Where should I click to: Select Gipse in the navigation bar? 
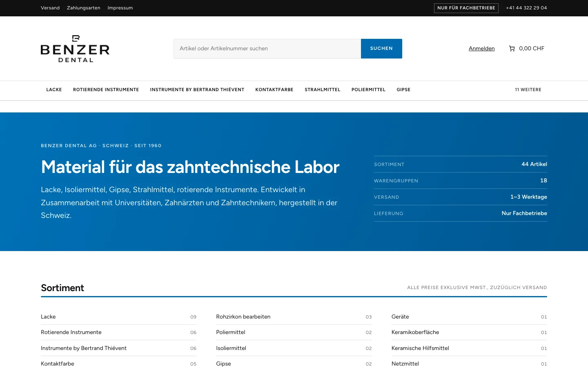click(x=403, y=90)
